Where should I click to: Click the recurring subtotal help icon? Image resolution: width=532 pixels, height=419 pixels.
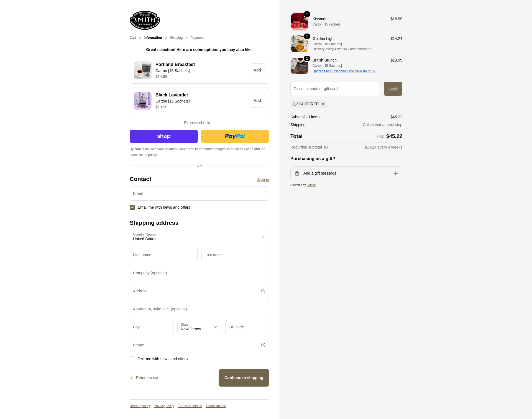pos(326,147)
